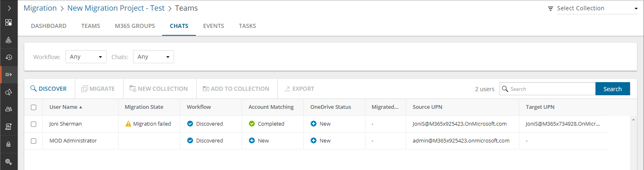
Task: Open the report document icon in sidebar
Action: 9,127
